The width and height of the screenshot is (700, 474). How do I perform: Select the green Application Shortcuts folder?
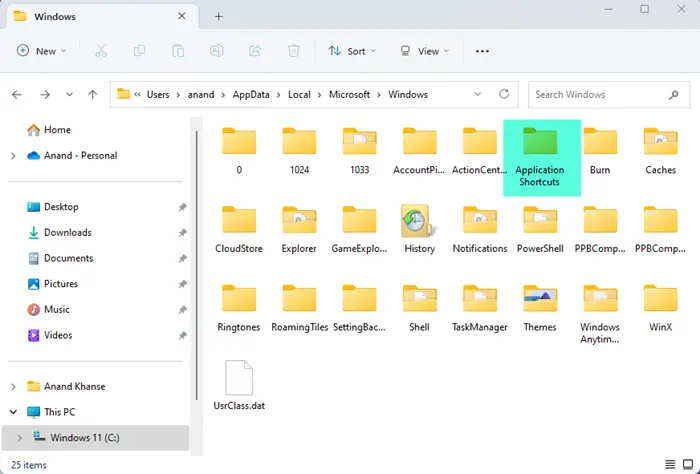pyautogui.click(x=542, y=158)
